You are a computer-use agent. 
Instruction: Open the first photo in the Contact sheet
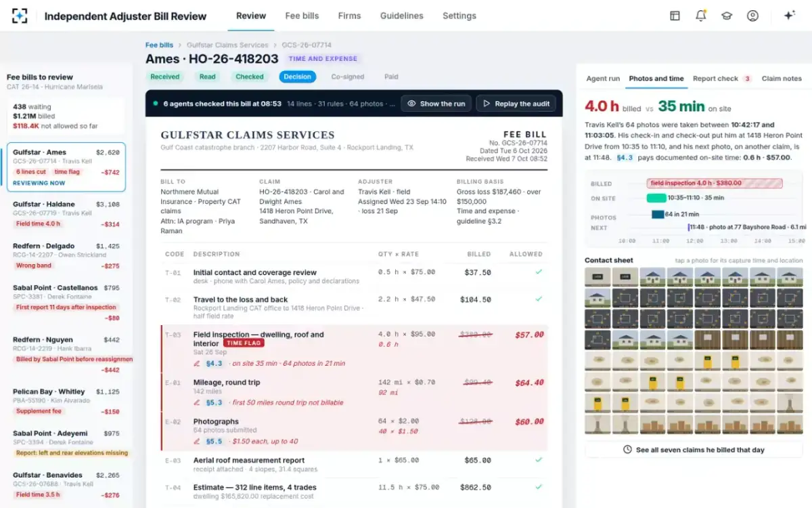598,276
